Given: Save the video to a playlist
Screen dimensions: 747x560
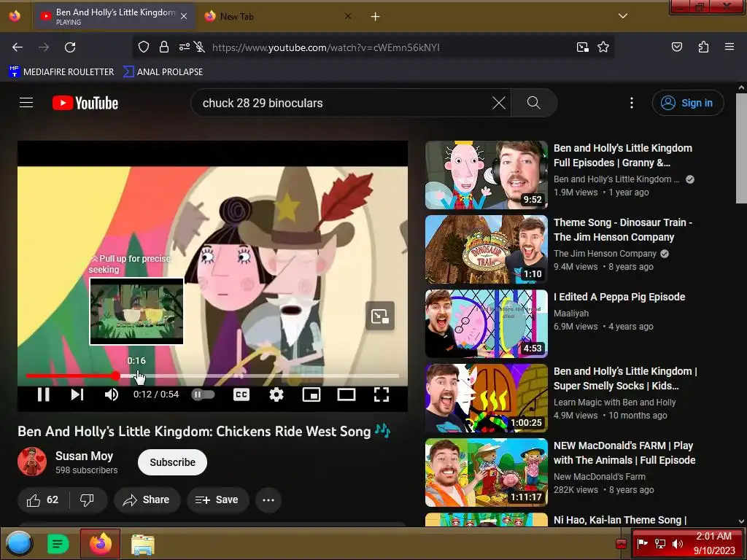Looking at the screenshot, I should 217,500.
